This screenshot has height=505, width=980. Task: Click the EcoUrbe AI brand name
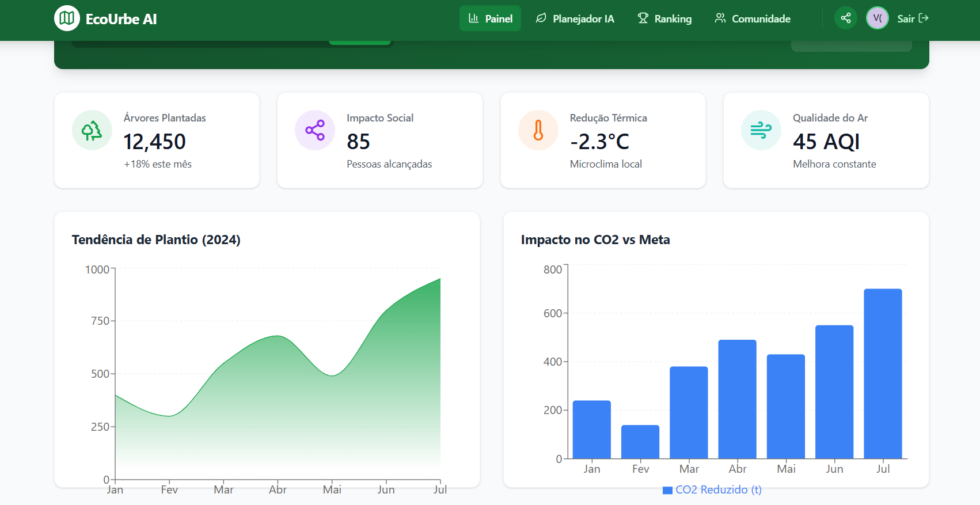click(x=121, y=19)
